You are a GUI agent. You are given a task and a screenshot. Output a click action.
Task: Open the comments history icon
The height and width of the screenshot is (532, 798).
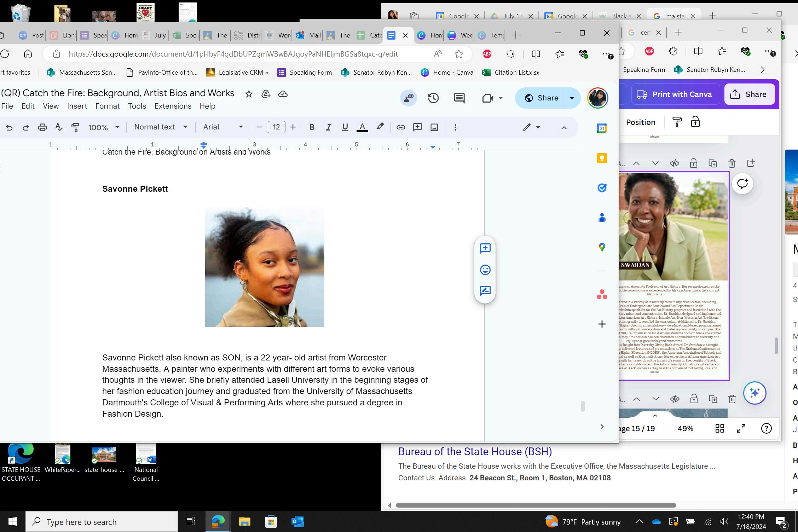[x=459, y=98]
